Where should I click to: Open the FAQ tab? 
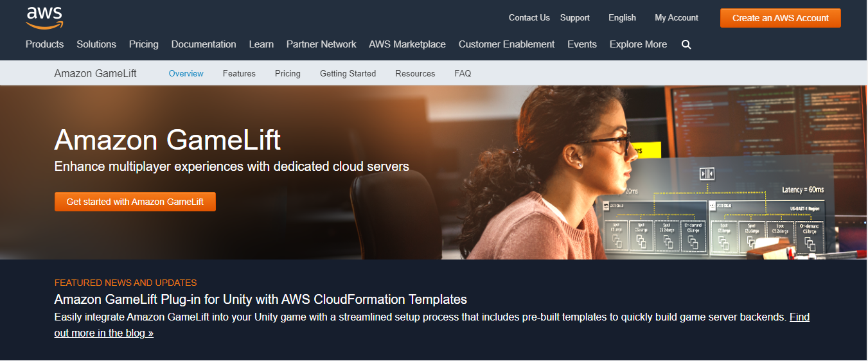pos(463,73)
